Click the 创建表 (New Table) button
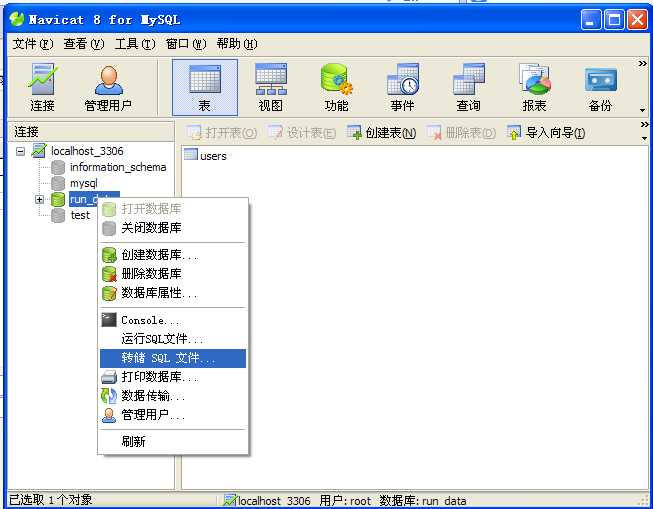This screenshot has height=509, width=653. click(381, 133)
